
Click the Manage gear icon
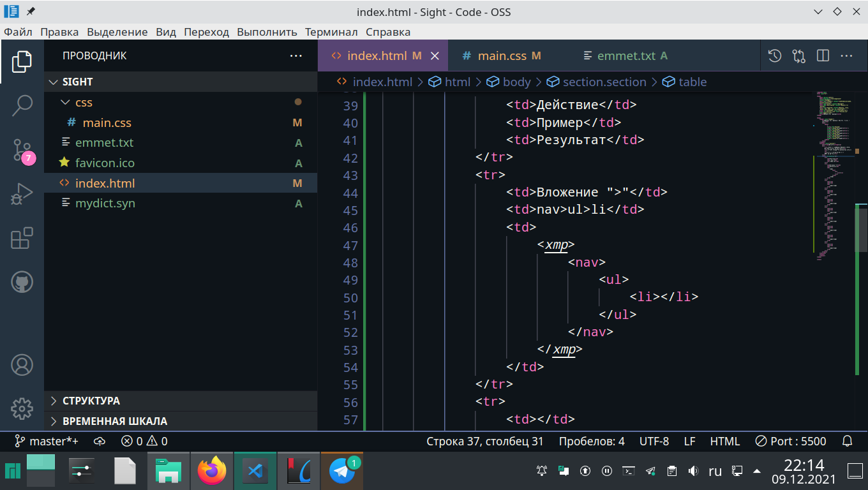pos(22,408)
